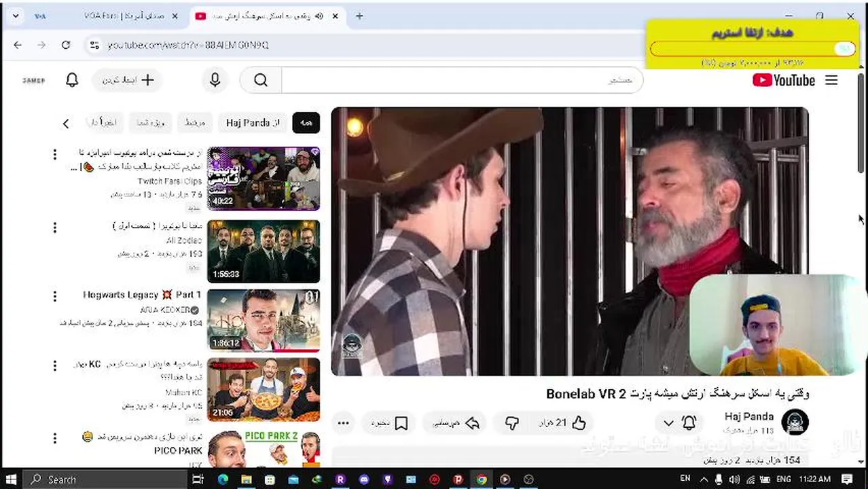The image size is (868, 489).
Task: Open Haj Panda channel avatar
Action: [x=795, y=422]
